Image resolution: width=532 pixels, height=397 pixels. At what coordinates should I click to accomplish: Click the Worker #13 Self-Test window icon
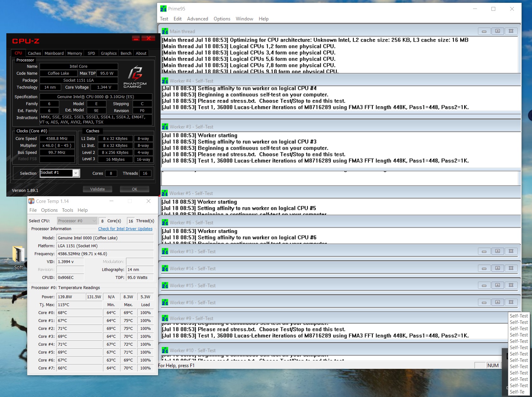pos(165,251)
